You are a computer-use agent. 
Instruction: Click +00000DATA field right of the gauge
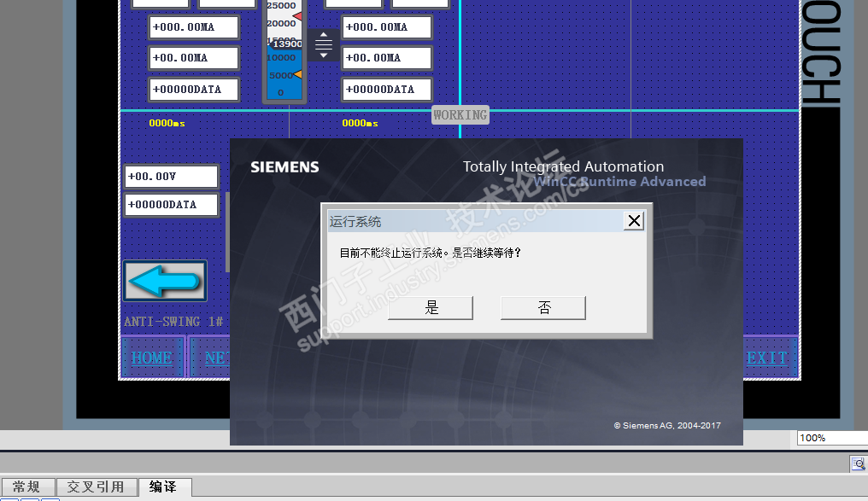pyautogui.click(x=386, y=90)
